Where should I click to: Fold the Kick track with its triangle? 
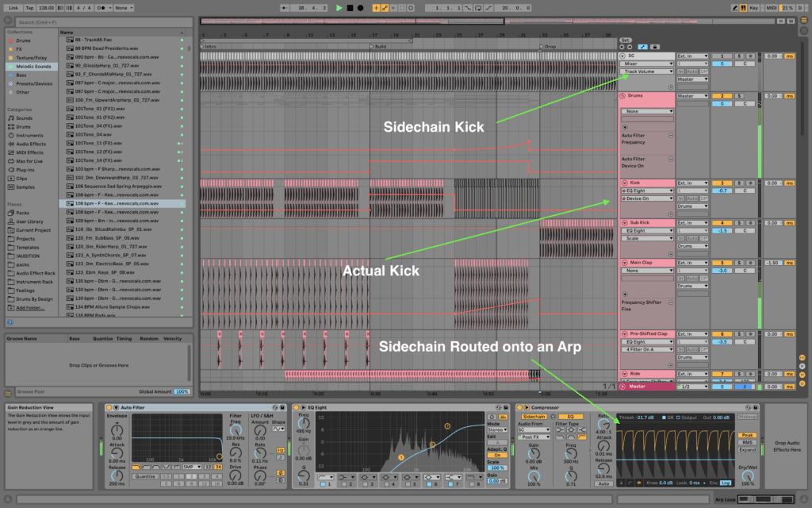click(x=625, y=183)
